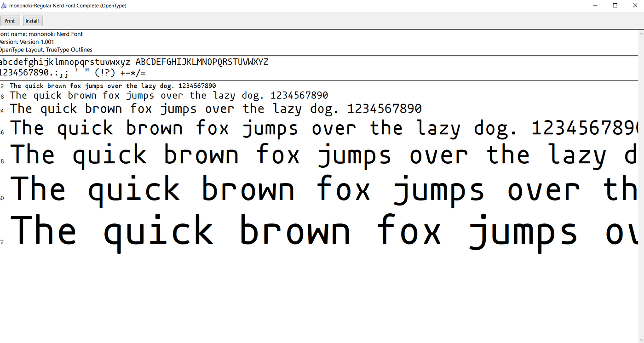Click the Print button
This screenshot has width=644, height=343.
[9, 21]
